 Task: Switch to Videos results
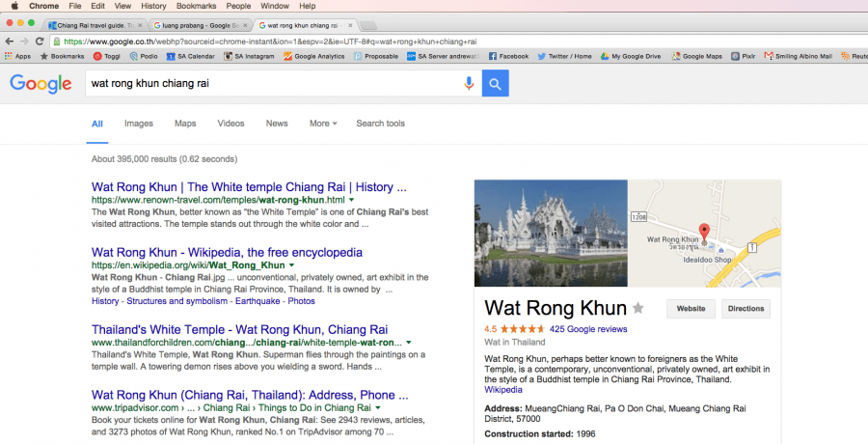231,124
